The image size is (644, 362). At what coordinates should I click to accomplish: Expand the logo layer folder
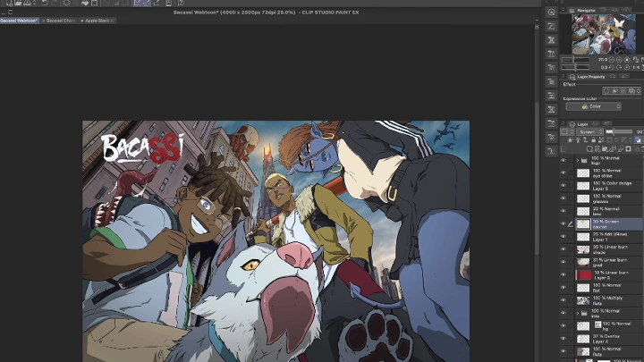[578, 161]
